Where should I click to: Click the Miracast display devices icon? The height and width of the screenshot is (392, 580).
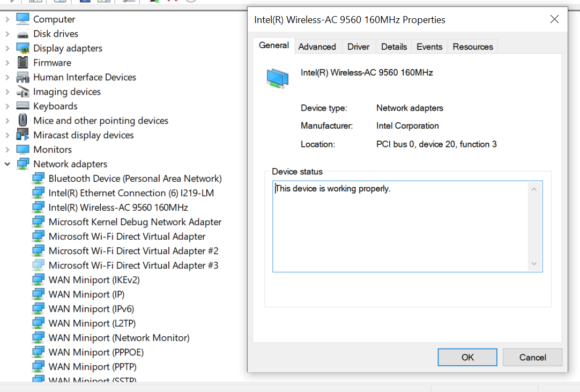point(23,135)
